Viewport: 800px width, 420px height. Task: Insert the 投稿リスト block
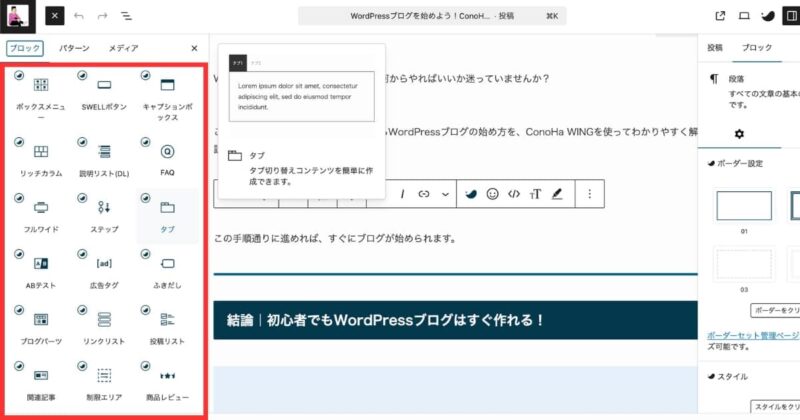tap(167, 327)
